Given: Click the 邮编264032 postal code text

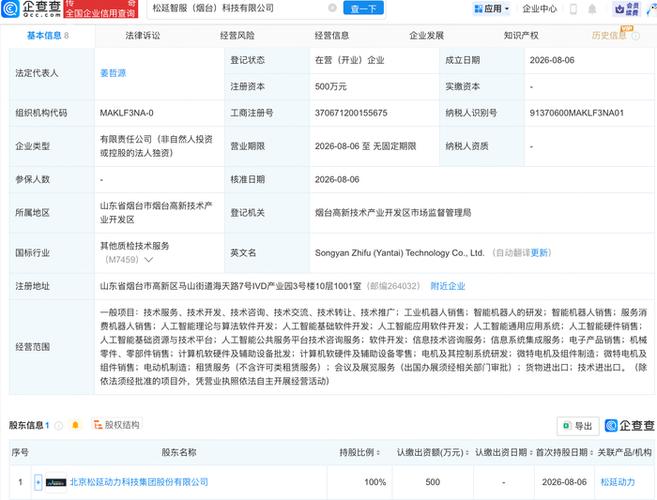Looking at the screenshot, I should [393, 286].
